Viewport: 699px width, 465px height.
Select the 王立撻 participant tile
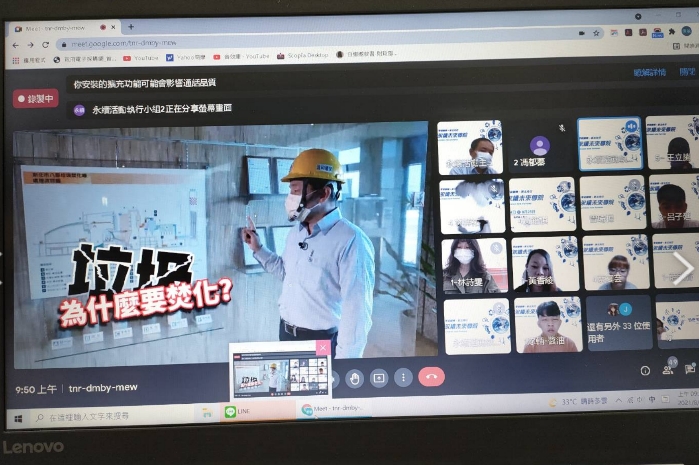(673, 143)
